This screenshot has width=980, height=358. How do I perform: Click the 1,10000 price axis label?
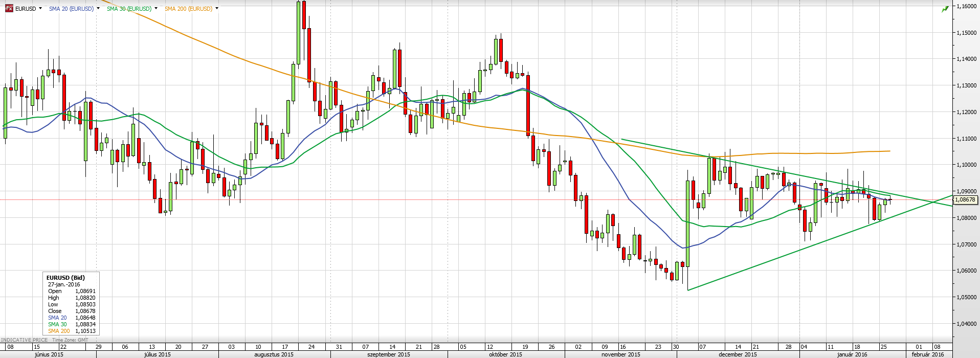click(967, 165)
